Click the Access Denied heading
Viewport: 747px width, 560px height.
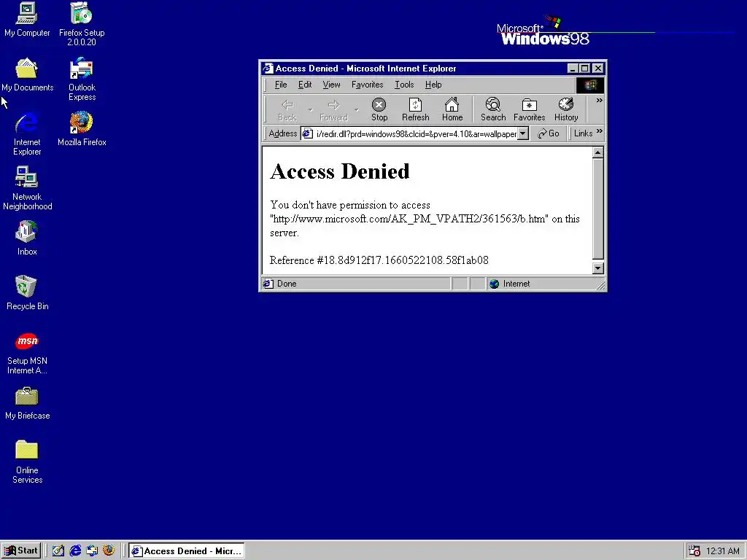click(340, 171)
